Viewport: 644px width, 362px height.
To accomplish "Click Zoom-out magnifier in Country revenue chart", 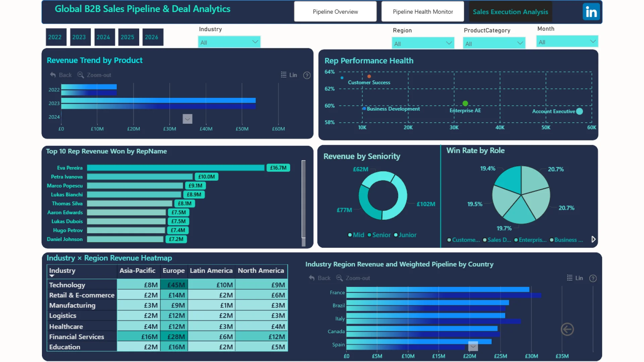I will point(339,278).
